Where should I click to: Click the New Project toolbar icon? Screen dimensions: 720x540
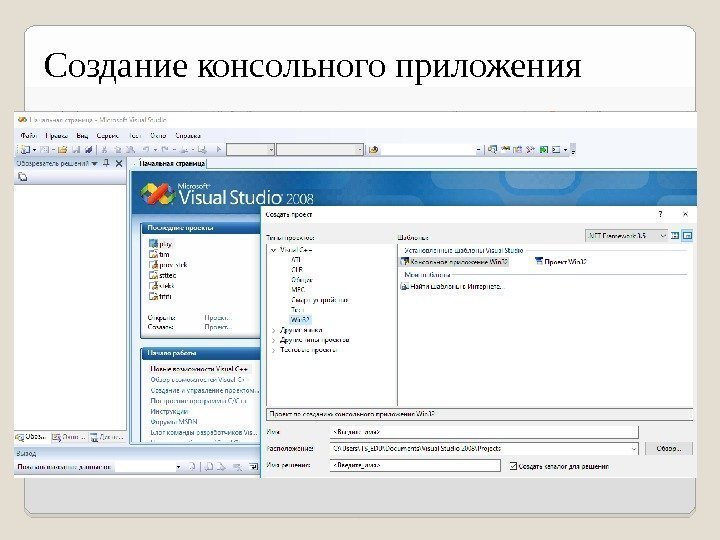coord(24,150)
